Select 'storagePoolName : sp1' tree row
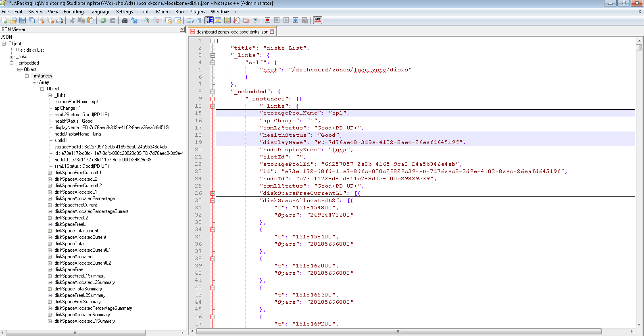 77,102
